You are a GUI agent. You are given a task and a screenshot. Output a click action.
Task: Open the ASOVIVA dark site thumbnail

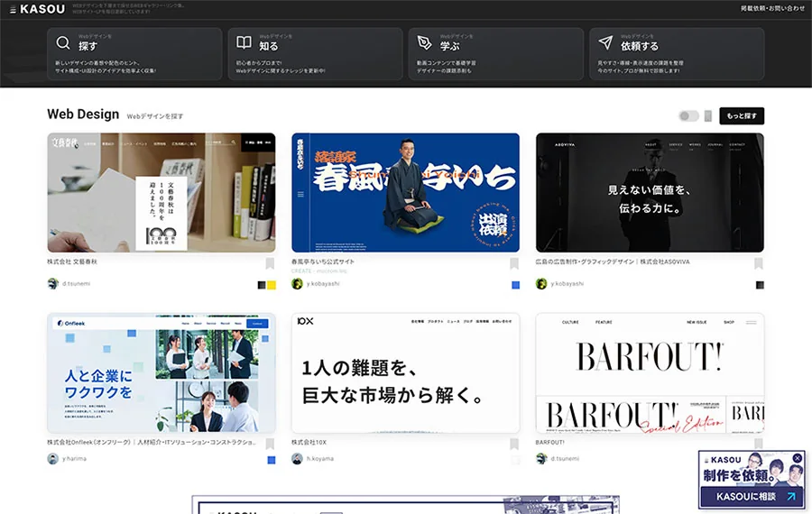(x=650, y=193)
